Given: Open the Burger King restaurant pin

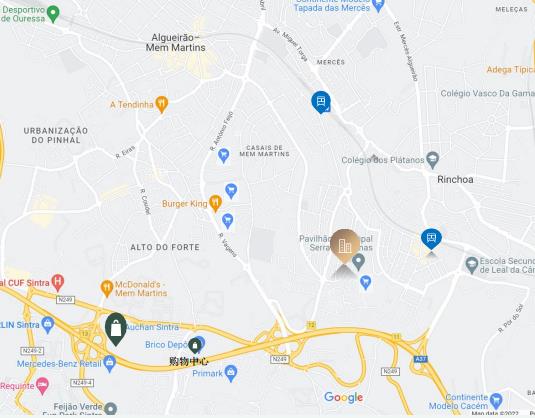Looking at the screenshot, I should click(215, 203).
